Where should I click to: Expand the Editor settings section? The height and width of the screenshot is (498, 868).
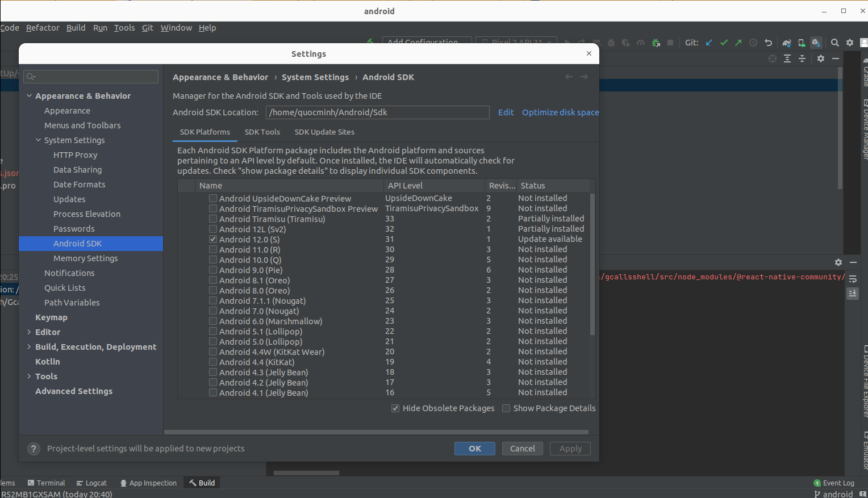pyautogui.click(x=29, y=332)
